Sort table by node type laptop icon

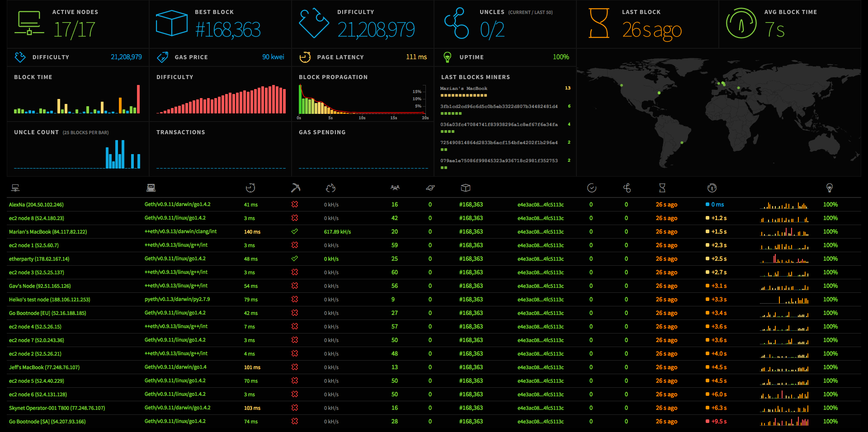151,188
